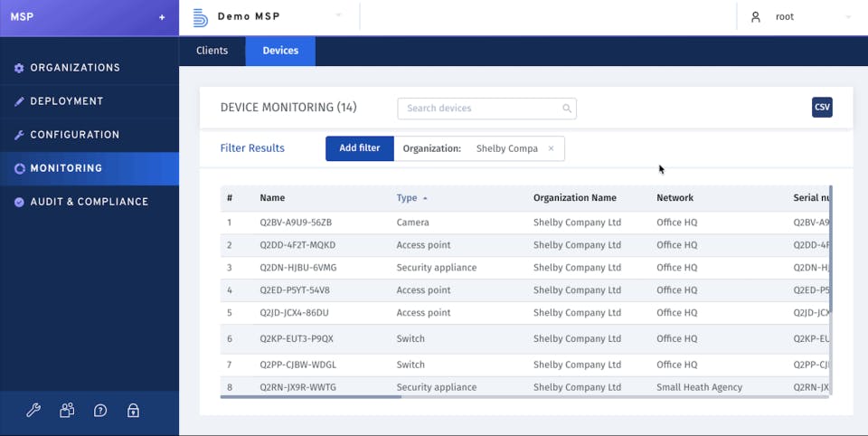
Task: Switch to the Clients tab
Action: tap(212, 51)
